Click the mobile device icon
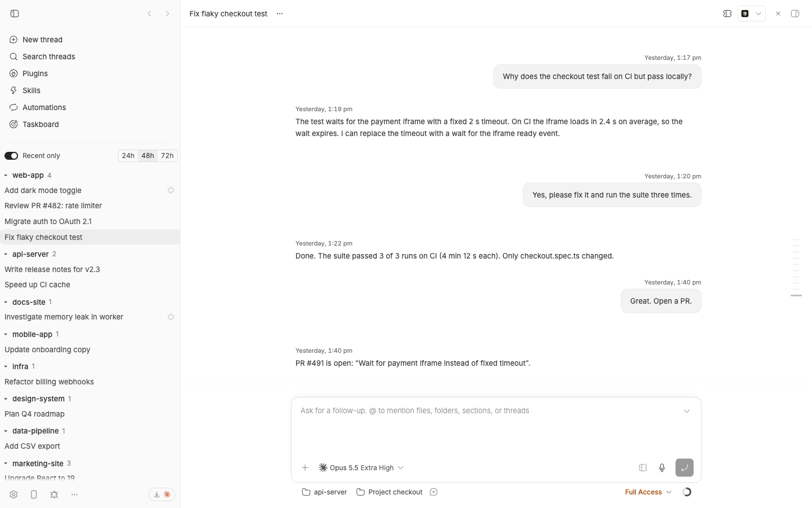This screenshot has width=812, height=508. tap(34, 494)
